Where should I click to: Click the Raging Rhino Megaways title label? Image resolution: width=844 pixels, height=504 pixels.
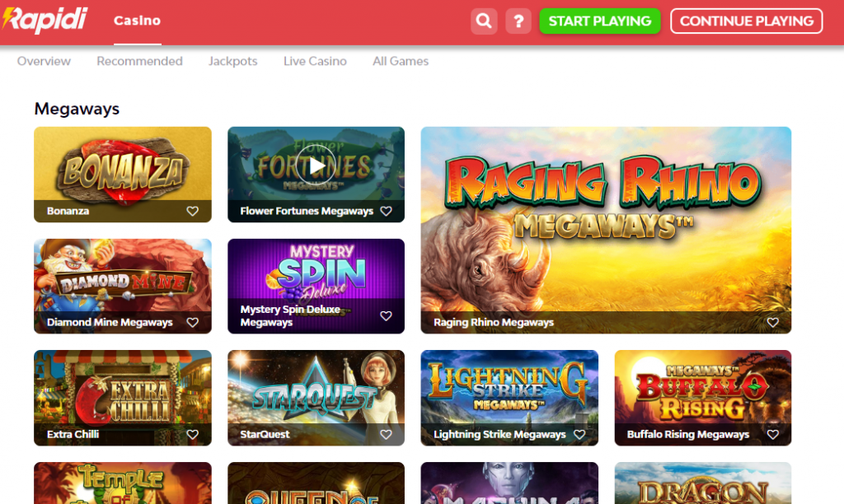coord(494,322)
